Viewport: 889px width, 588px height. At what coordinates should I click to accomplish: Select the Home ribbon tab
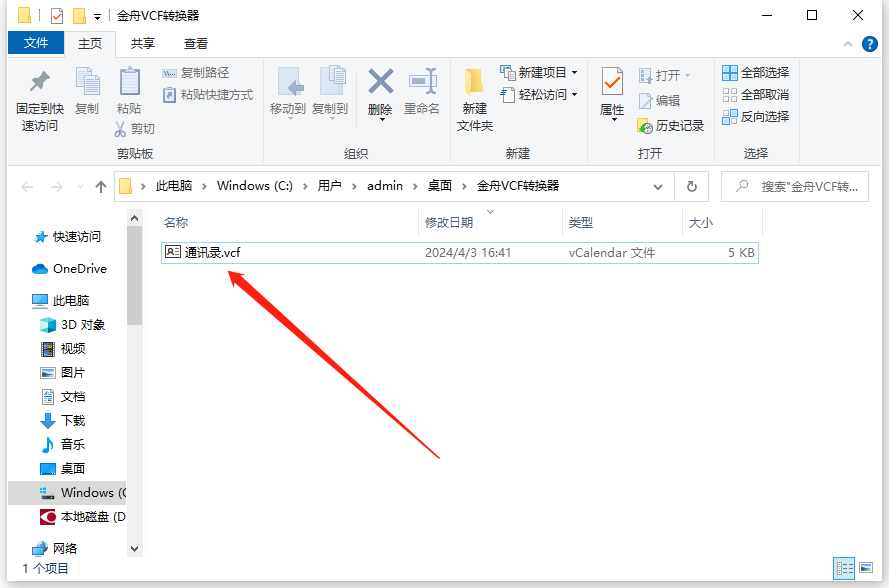tap(90, 44)
